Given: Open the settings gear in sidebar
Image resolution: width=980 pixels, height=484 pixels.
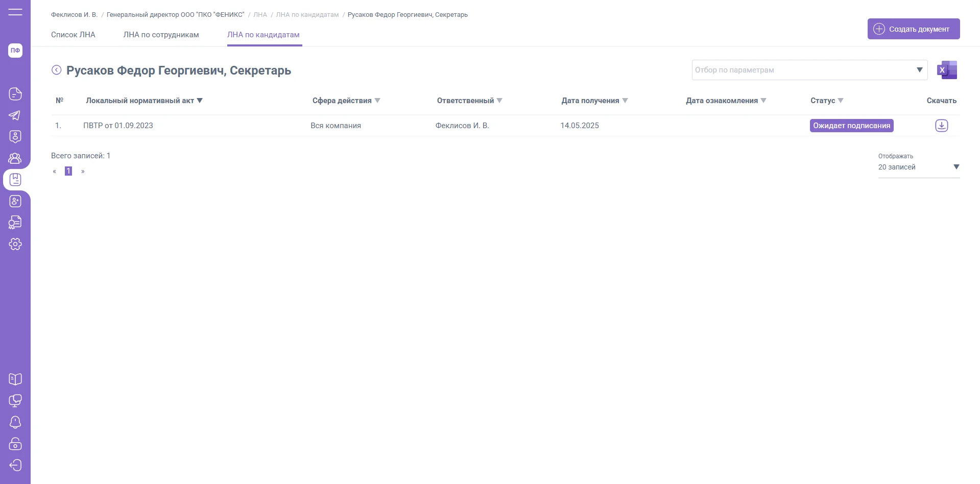Looking at the screenshot, I should [15, 244].
